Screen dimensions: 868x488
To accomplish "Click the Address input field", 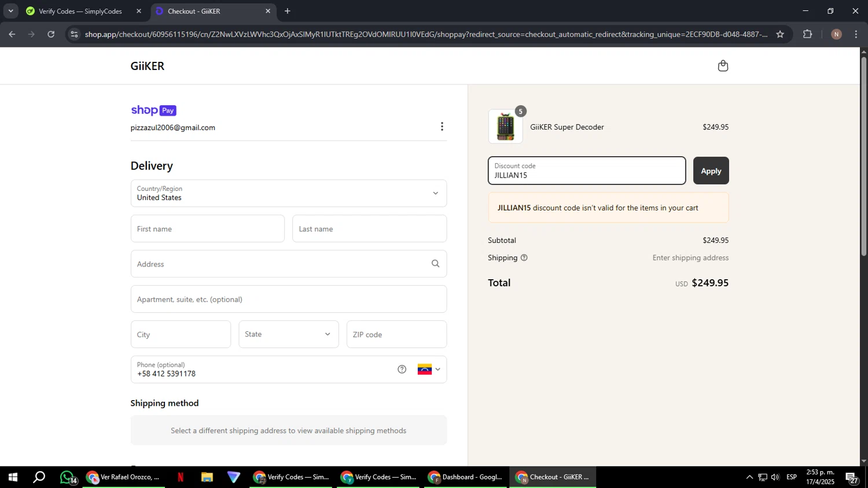I will (289, 264).
